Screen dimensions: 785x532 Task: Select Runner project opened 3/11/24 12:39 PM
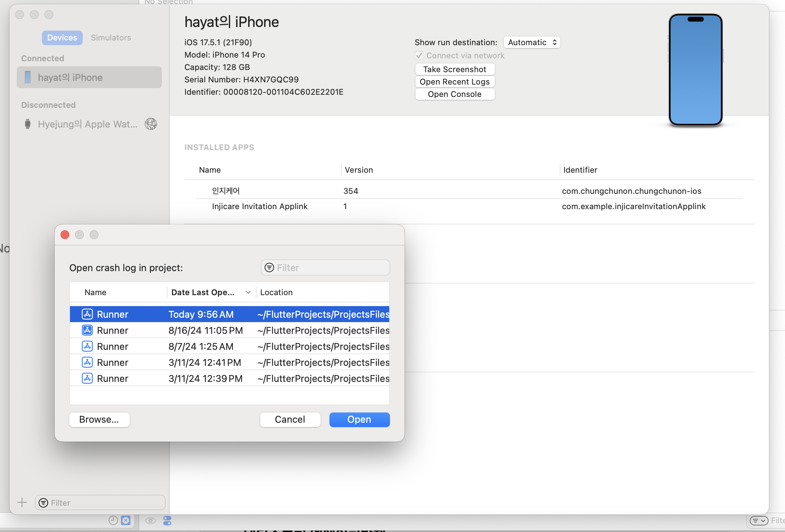(x=230, y=378)
